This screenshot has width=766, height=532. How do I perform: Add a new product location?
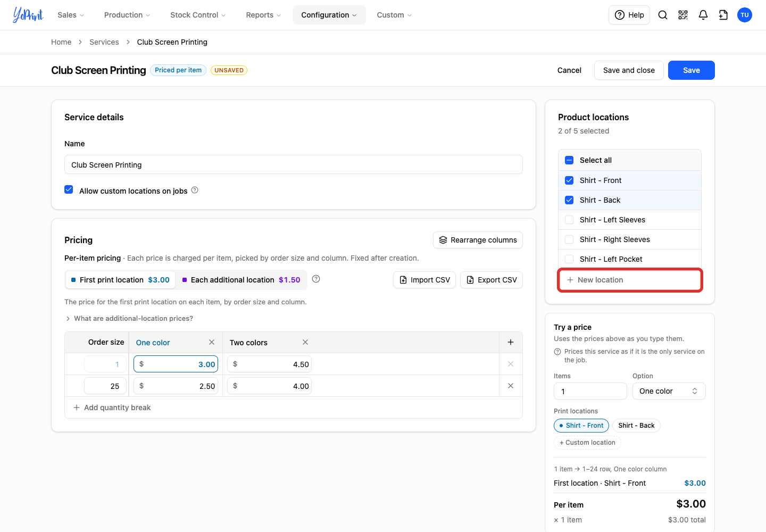coord(630,280)
